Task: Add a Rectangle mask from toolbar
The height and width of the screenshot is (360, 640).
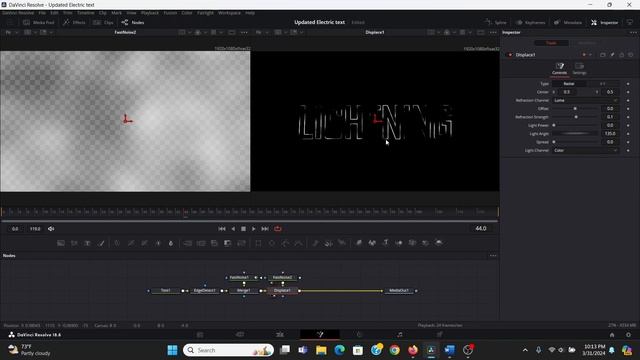Action: coord(258,243)
